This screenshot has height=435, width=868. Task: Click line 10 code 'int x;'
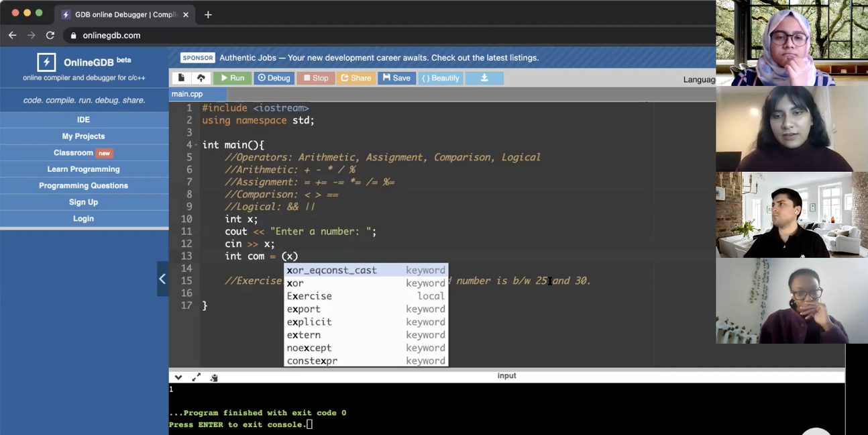[241, 219]
